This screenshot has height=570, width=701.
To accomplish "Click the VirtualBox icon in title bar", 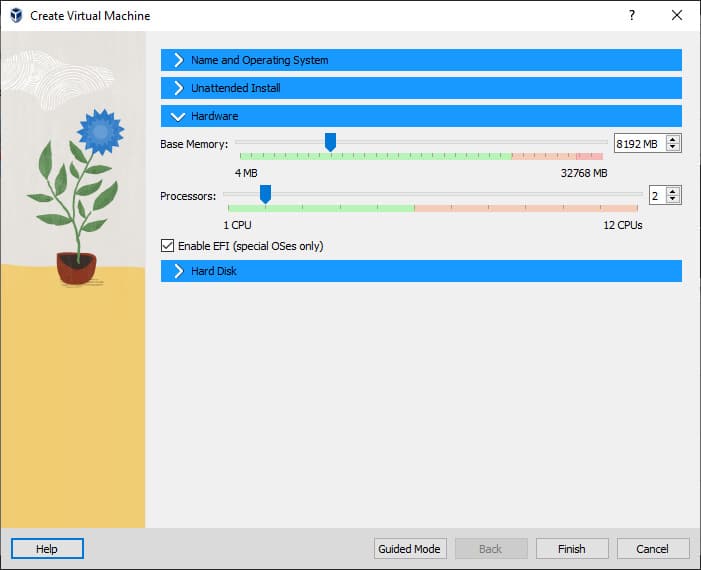I will point(15,16).
